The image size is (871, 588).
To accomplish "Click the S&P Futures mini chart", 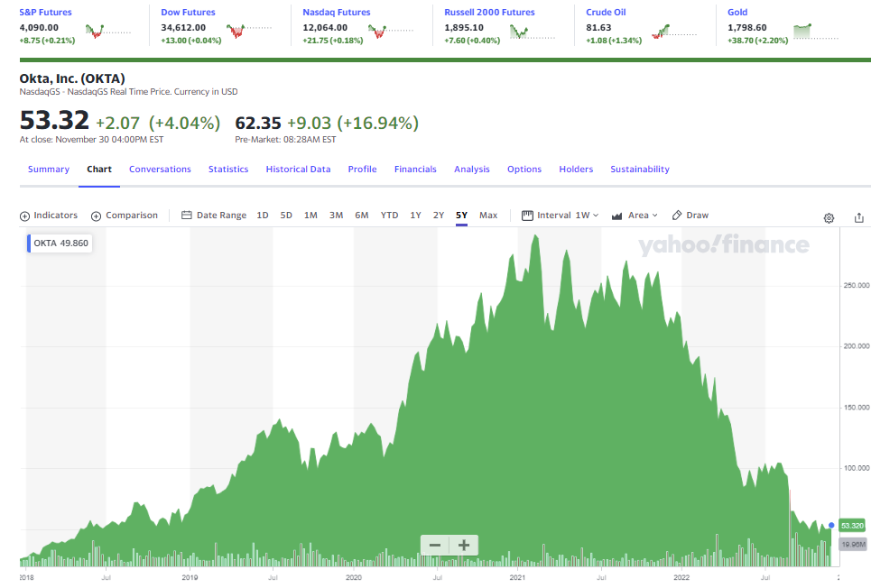I will click(108, 32).
